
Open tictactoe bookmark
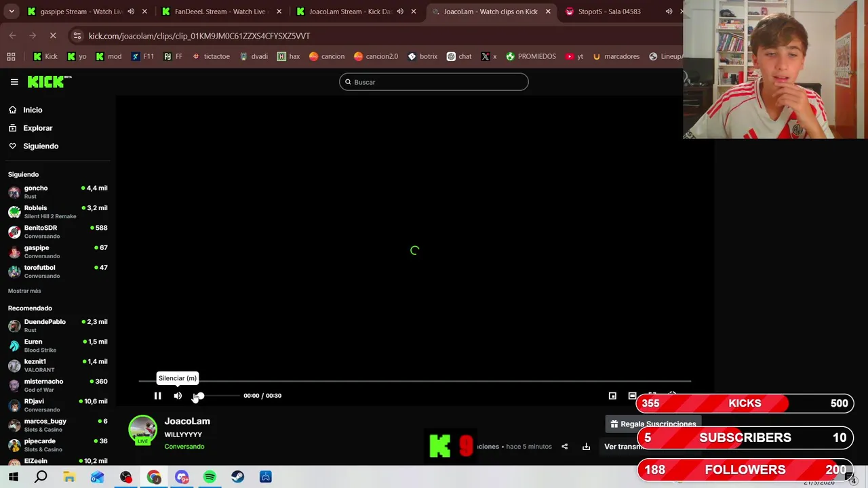tap(211, 56)
